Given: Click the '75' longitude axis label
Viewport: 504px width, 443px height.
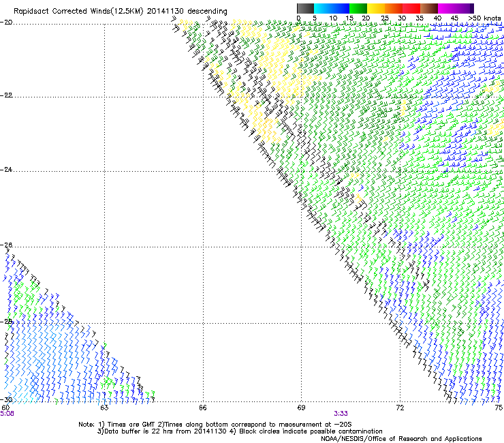Looking at the screenshot, I should tap(499, 408).
